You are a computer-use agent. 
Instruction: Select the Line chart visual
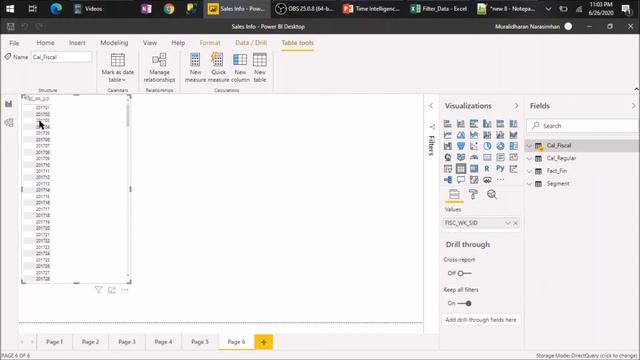pos(448,135)
